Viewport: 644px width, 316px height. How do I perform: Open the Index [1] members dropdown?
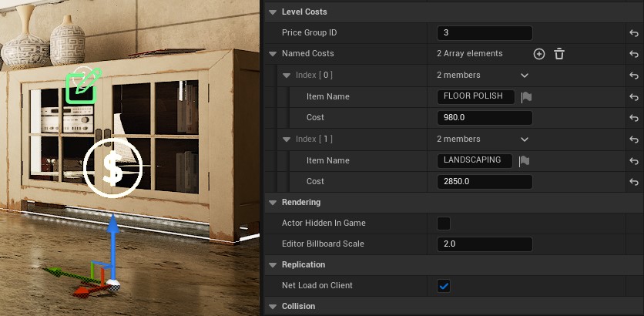point(525,140)
